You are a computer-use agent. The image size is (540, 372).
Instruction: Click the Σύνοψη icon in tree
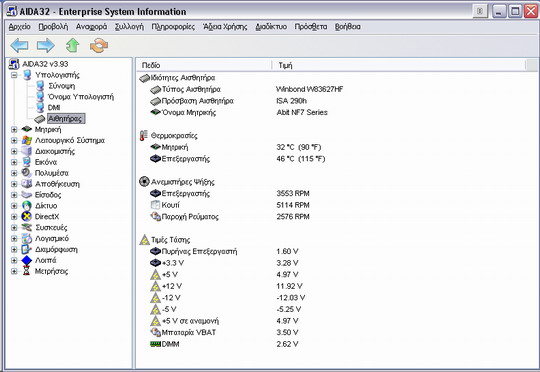coord(40,86)
